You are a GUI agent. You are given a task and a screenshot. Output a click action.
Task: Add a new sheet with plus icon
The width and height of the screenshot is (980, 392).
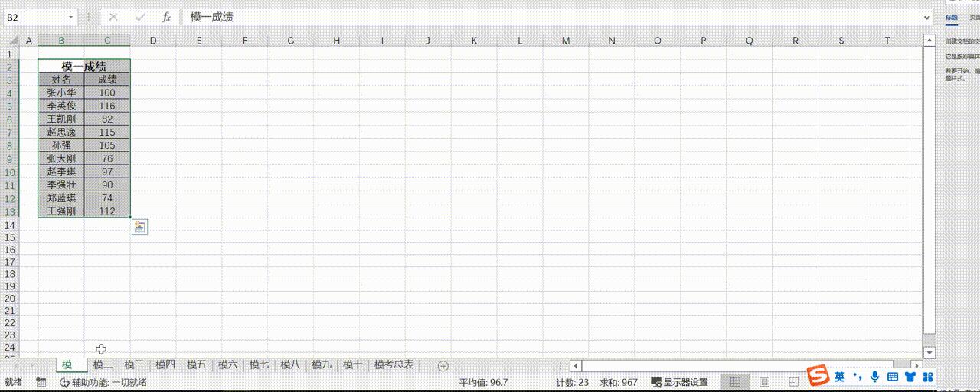tap(443, 366)
